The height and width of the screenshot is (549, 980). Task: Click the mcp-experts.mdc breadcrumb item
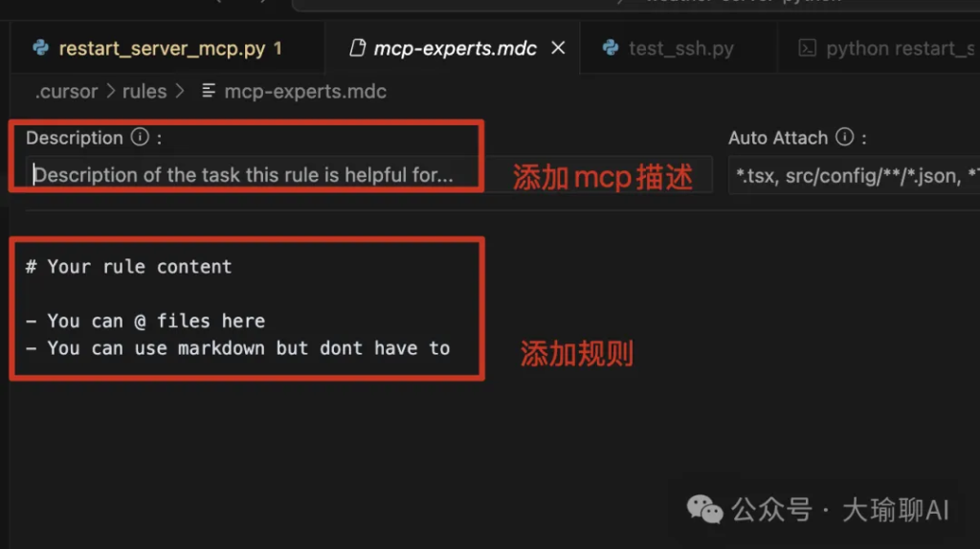pyautogui.click(x=305, y=92)
